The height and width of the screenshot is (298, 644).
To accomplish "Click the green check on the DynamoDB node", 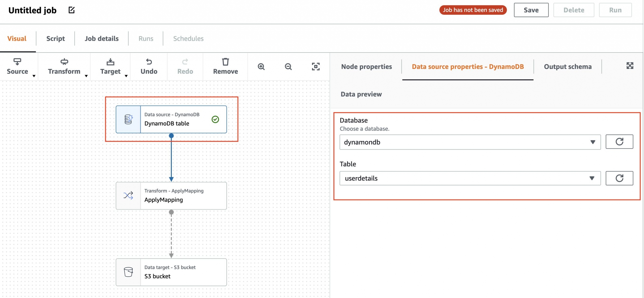I will click(215, 119).
